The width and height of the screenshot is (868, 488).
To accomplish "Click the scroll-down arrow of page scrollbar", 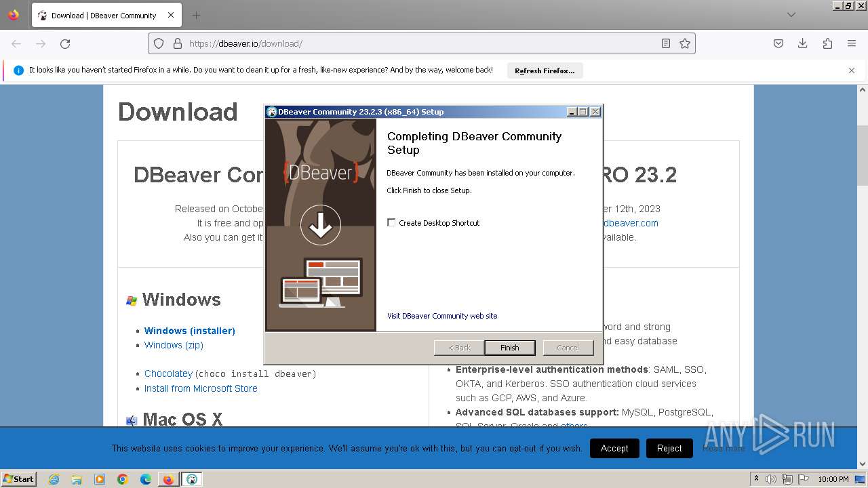I will click(x=863, y=464).
